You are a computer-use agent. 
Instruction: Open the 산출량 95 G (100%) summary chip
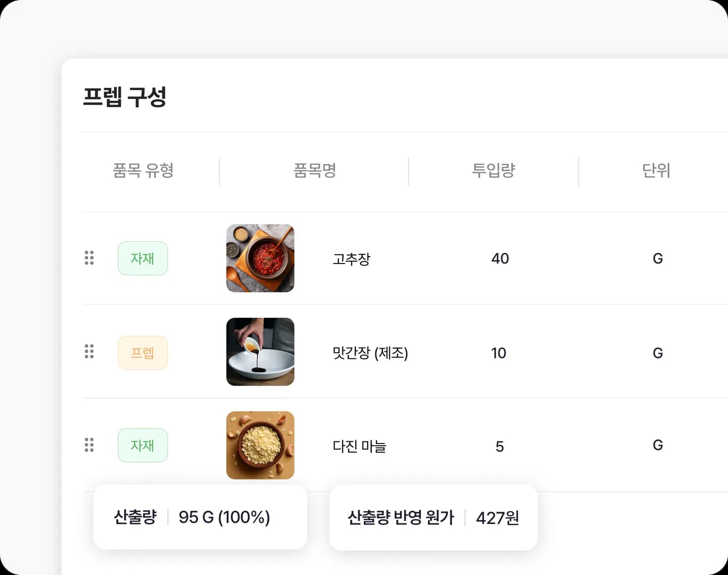point(200,517)
